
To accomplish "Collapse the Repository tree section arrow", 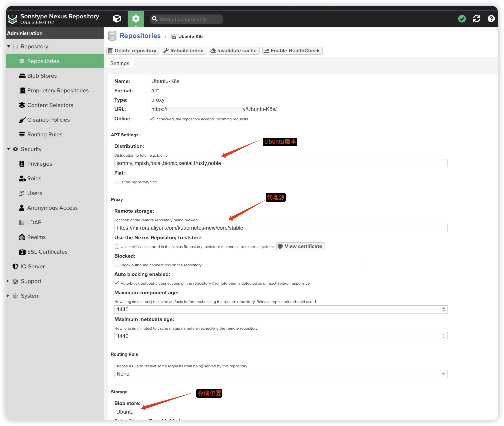I will pos(9,46).
